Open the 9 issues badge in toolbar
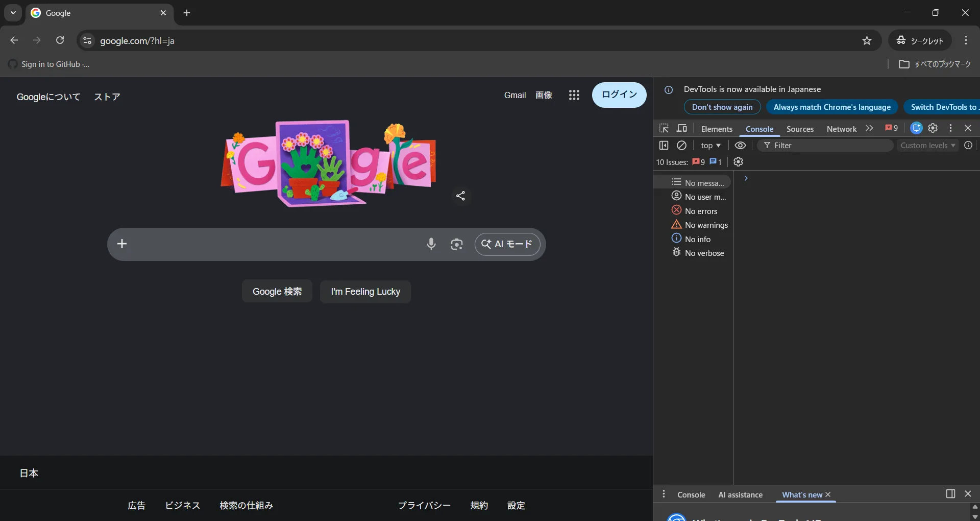Screen dimensions: 980x521 892,128
